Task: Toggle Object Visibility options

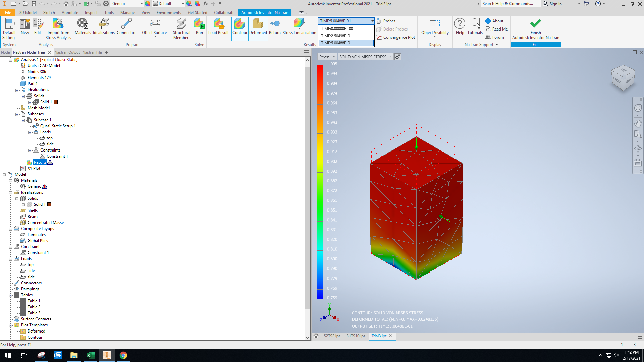Action: (x=435, y=27)
